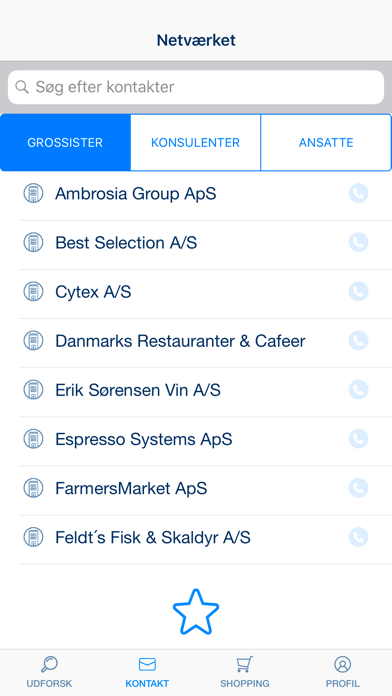Screen dimensions: 392x696
Task: Call Erik Sørensen Vin A/S phone icon
Action: [x=358, y=390]
